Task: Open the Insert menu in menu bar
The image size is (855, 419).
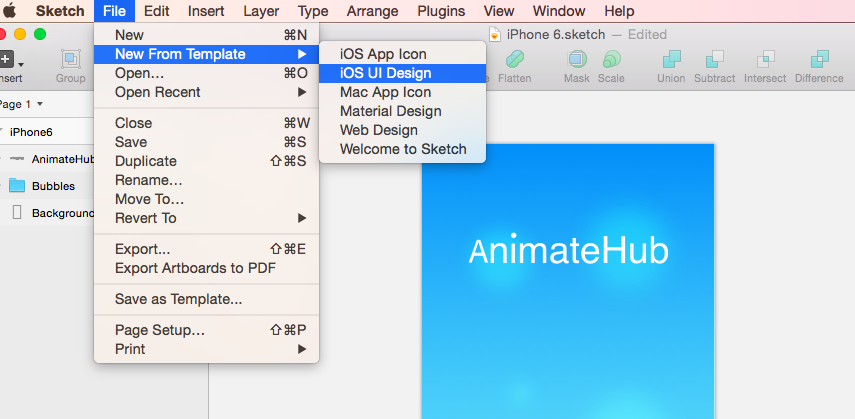Action: tap(206, 11)
